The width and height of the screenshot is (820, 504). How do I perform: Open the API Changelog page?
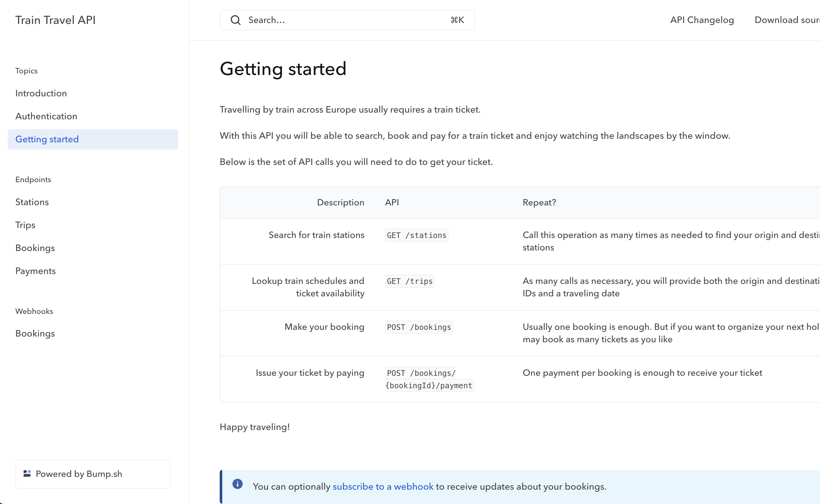(x=702, y=20)
